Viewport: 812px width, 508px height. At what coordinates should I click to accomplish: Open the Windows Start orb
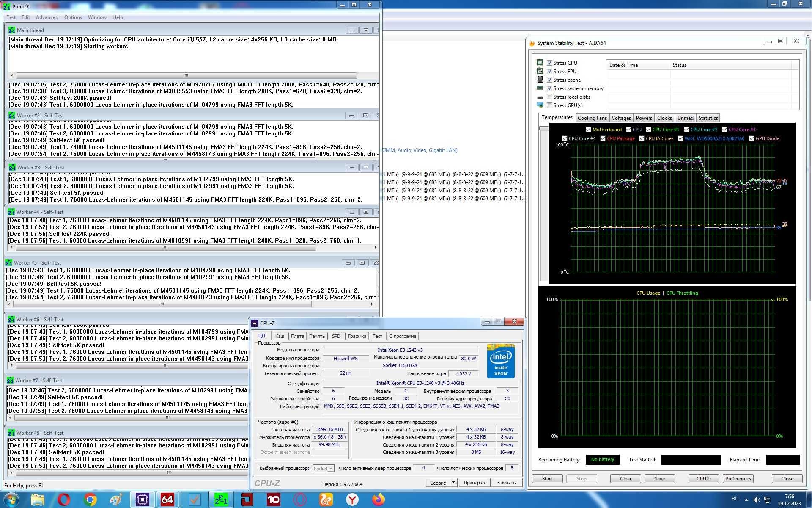click(11, 500)
